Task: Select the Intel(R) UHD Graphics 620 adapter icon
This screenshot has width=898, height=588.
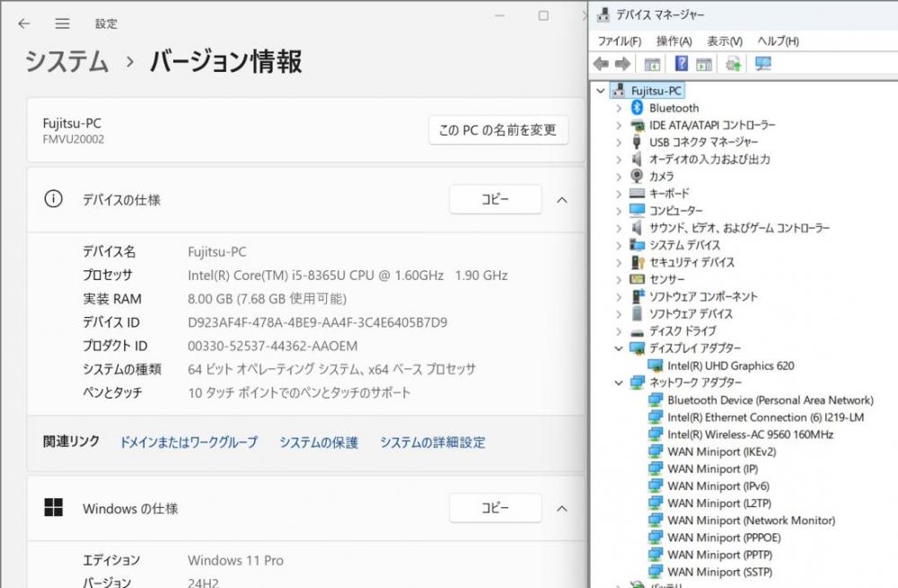Action: pyautogui.click(x=656, y=365)
